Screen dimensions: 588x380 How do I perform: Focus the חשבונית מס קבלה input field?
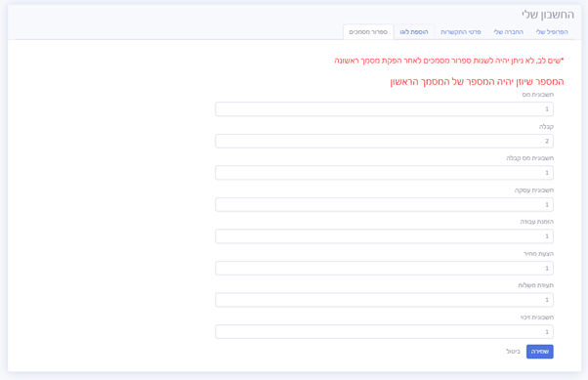pos(384,173)
